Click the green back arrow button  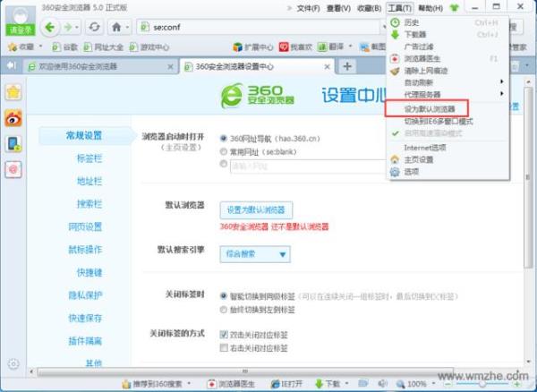(x=50, y=27)
